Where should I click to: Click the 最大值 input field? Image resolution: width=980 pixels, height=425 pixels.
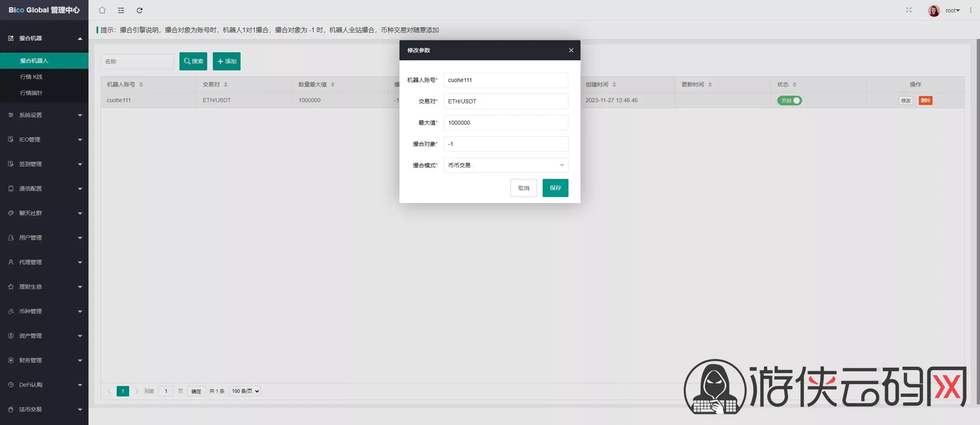(x=506, y=123)
